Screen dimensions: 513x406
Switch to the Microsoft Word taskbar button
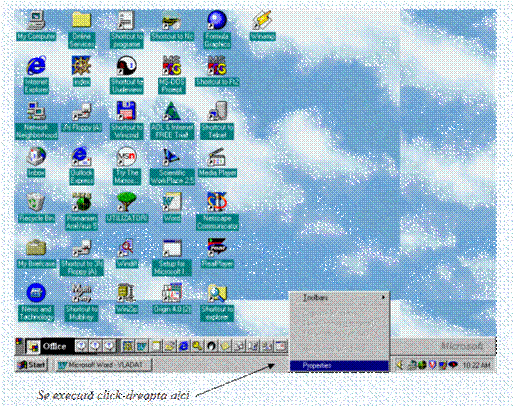tap(104, 365)
